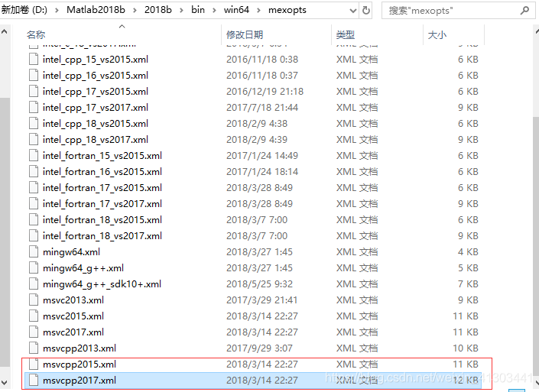
Task: Expand the chevron after win64 in path
Action: (258, 10)
